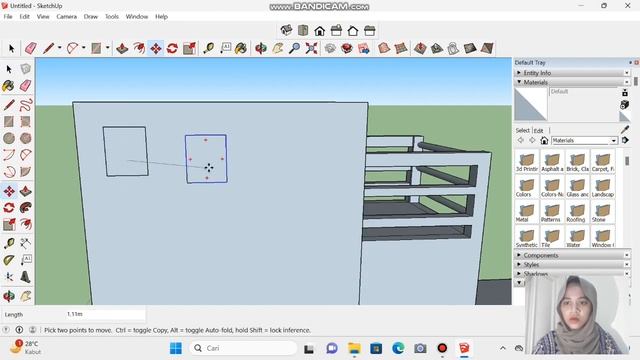Image resolution: width=640 pixels, height=360 pixels.
Task: Open the Tools menu
Action: point(111,17)
